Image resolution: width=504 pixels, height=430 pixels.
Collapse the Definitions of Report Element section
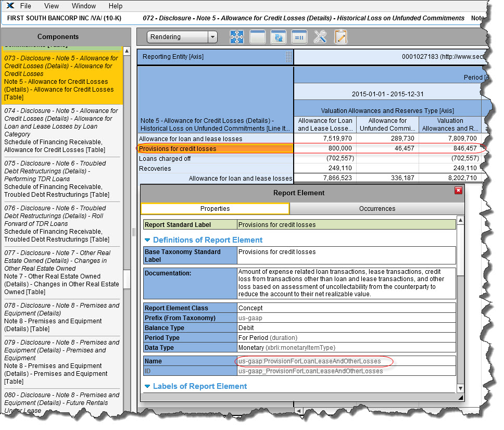[147, 240]
